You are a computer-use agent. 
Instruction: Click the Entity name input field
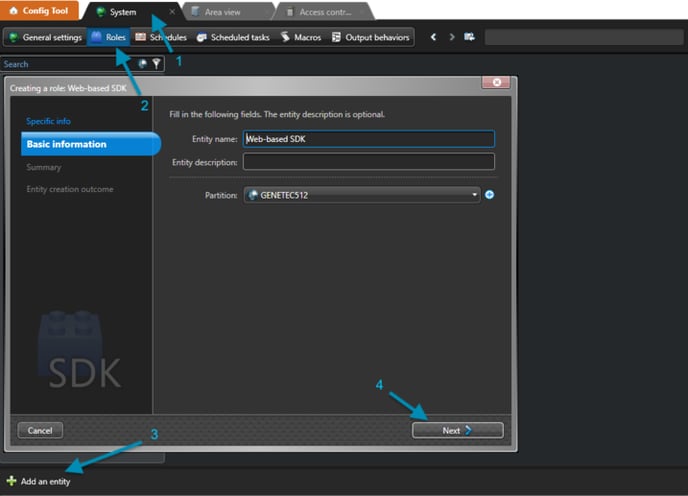(x=369, y=139)
